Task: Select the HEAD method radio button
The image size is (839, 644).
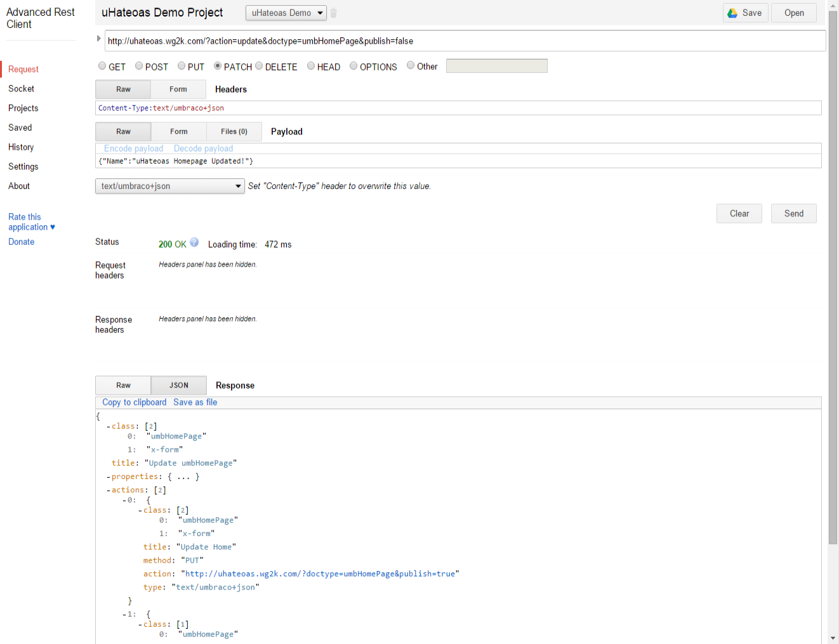Action: pyautogui.click(x=311, y=66)
